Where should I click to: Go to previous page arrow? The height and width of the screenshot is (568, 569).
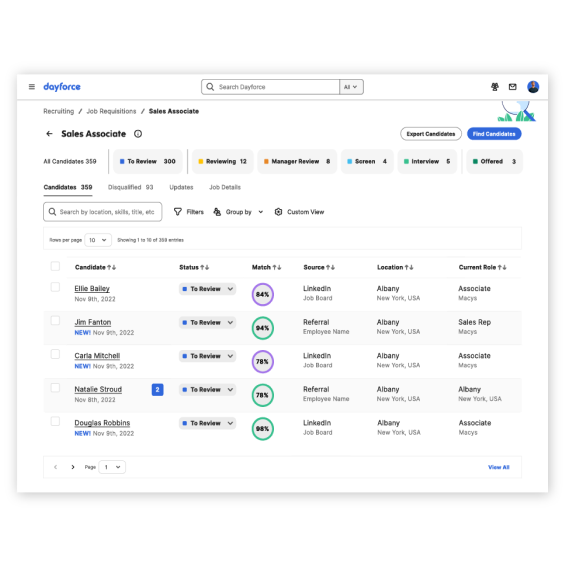[56, 467]
